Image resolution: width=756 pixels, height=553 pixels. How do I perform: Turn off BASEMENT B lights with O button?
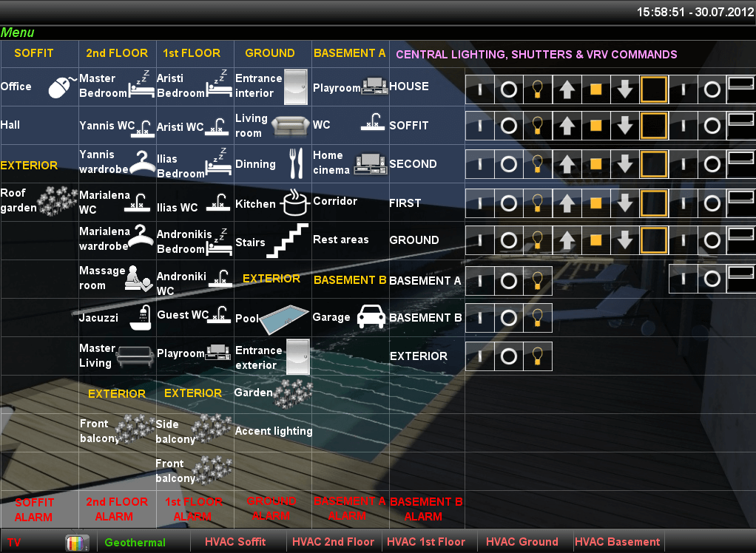coord(508,318)
